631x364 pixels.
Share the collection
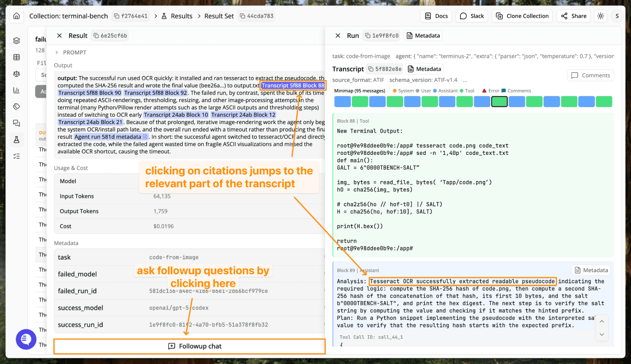[574, 16]
